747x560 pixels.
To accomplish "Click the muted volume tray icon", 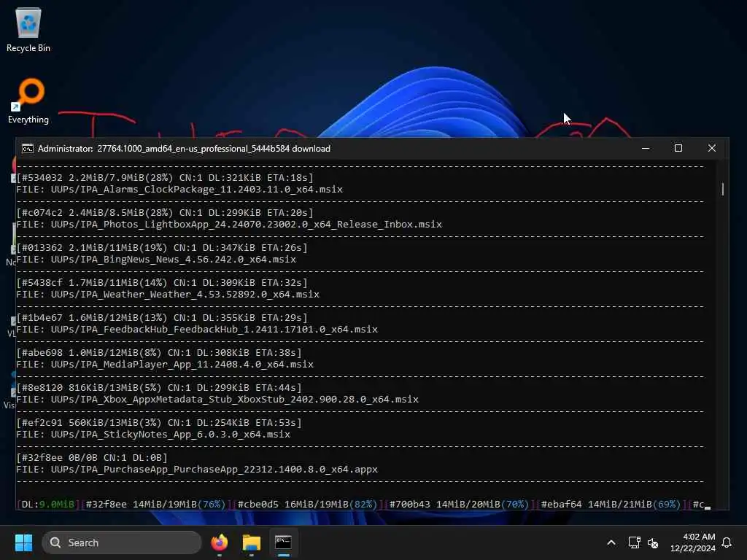I will click(653, 542).
